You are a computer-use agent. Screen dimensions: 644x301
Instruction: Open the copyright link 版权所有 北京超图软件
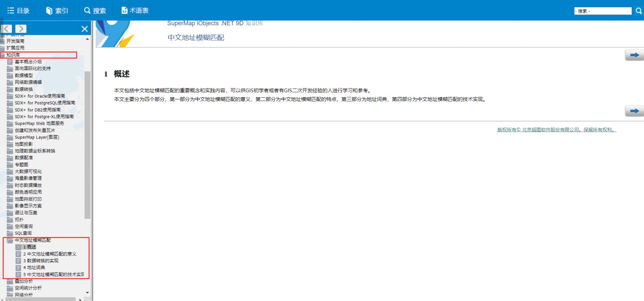[557, 130]
